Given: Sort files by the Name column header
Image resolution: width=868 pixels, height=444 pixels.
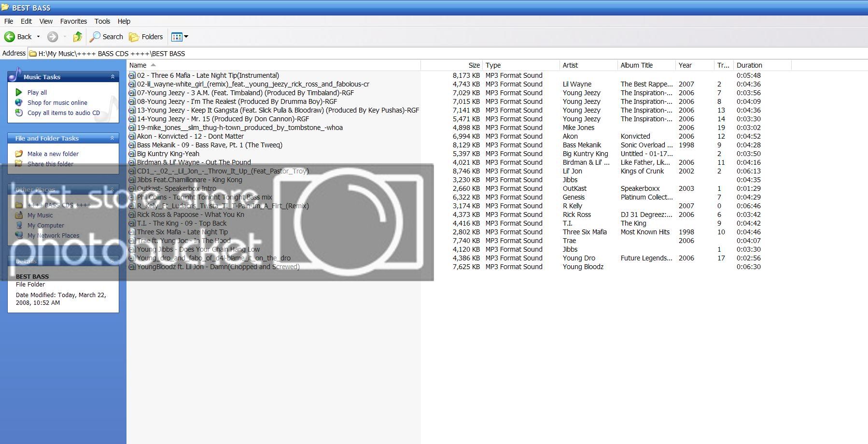Looking at the screenshot, I should [274, 65].
